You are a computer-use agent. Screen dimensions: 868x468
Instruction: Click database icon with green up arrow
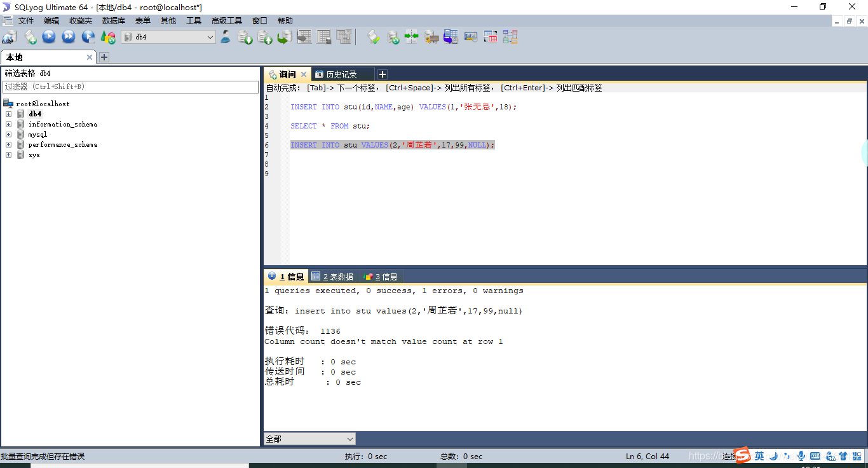tap(265, 37)
